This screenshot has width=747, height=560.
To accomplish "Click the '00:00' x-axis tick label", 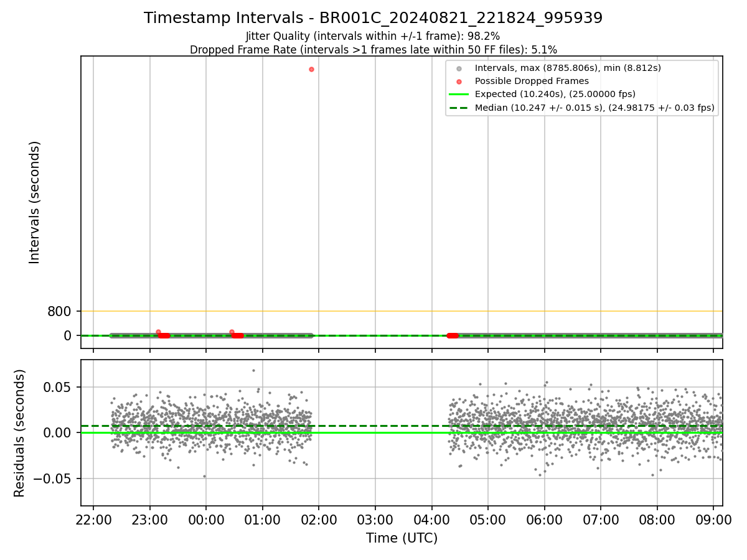I will [206, 519].
